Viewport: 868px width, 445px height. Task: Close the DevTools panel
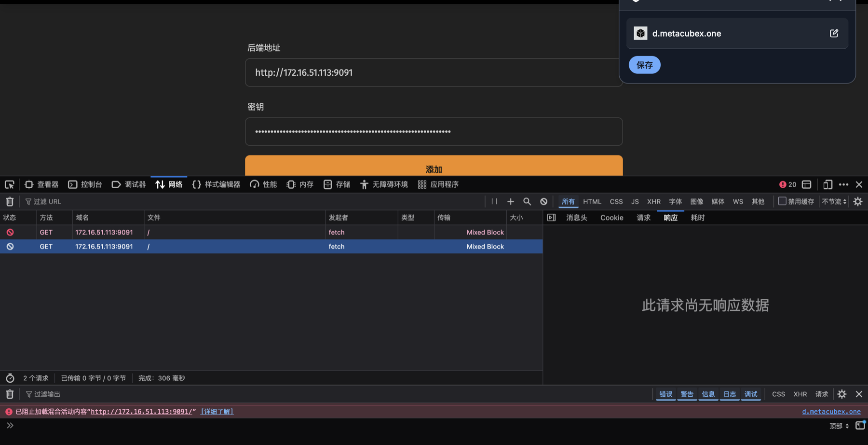[x=859, y=184]
